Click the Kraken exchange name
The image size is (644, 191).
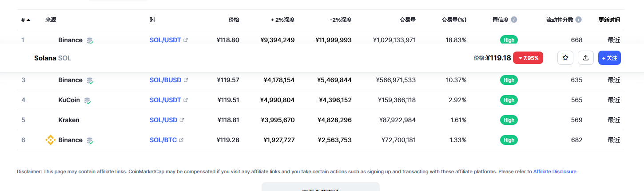pos(69,120)
